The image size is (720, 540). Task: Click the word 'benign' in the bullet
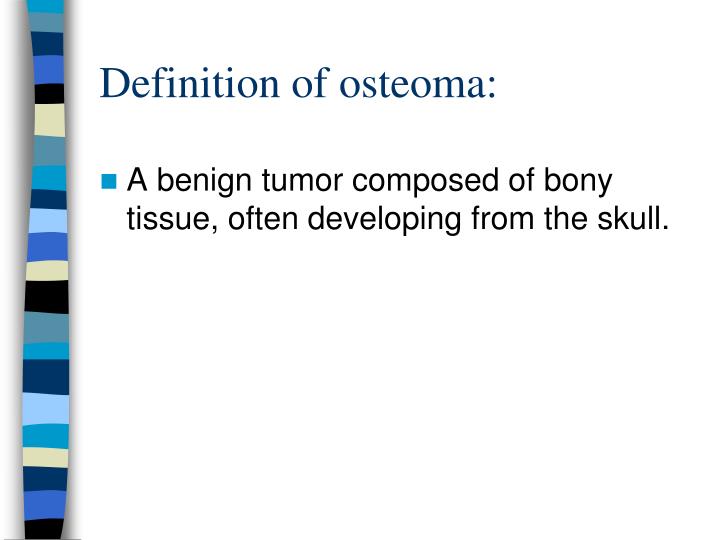coord(204,181)
